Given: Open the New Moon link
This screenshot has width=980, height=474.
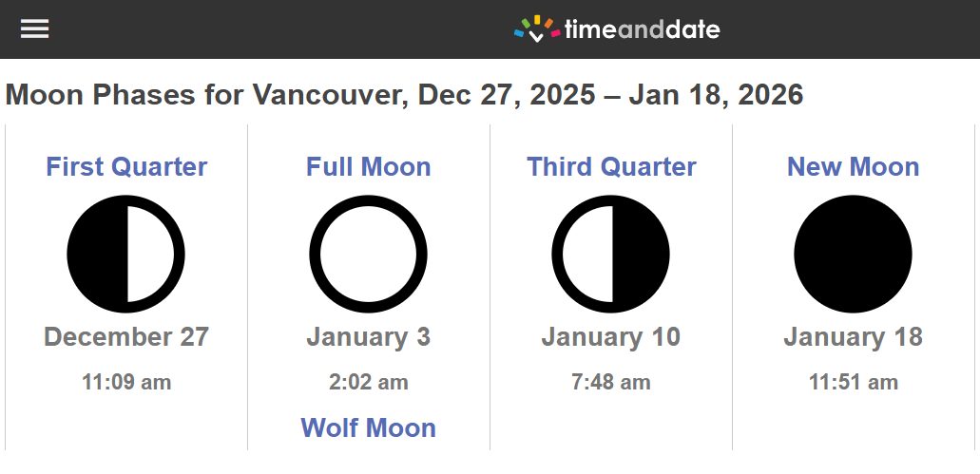Looking at the screenshot, I should click(854, 167).
